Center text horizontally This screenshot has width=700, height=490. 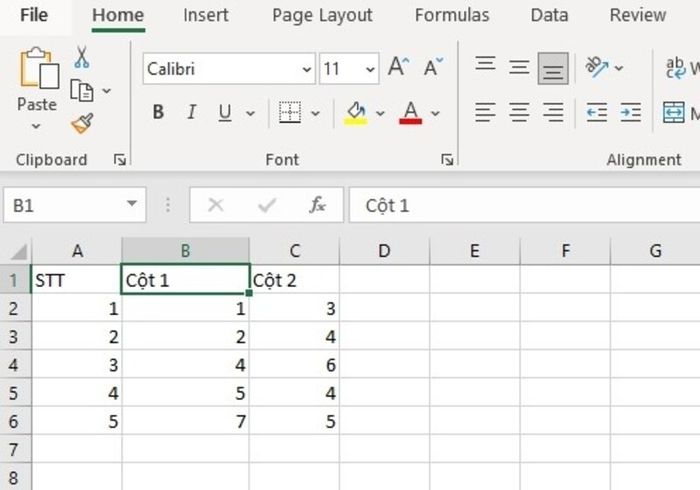519,112
